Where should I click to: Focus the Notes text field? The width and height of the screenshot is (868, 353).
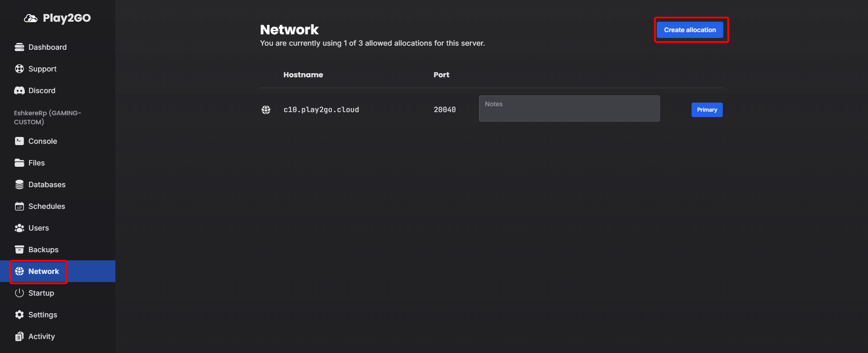click(x=569, y=108)
